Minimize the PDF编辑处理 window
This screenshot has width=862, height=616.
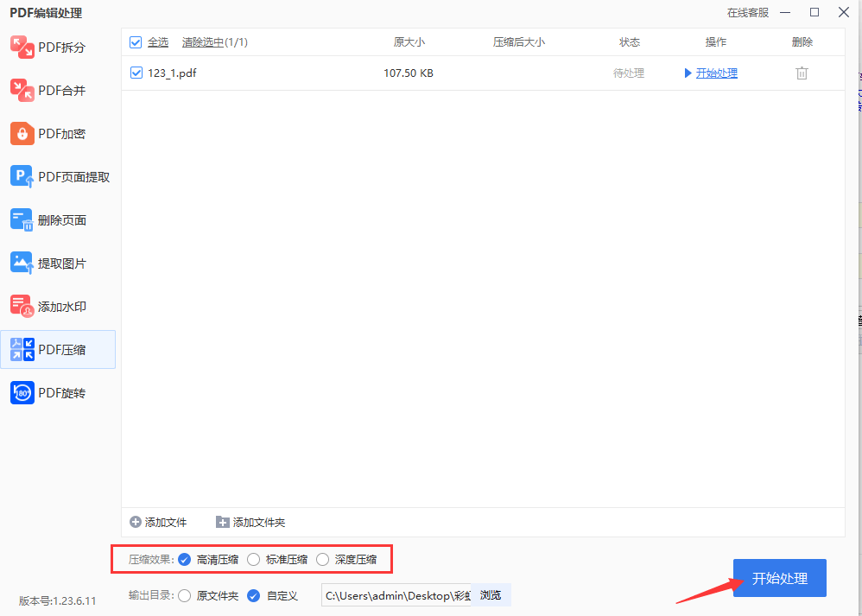[786, 12]
